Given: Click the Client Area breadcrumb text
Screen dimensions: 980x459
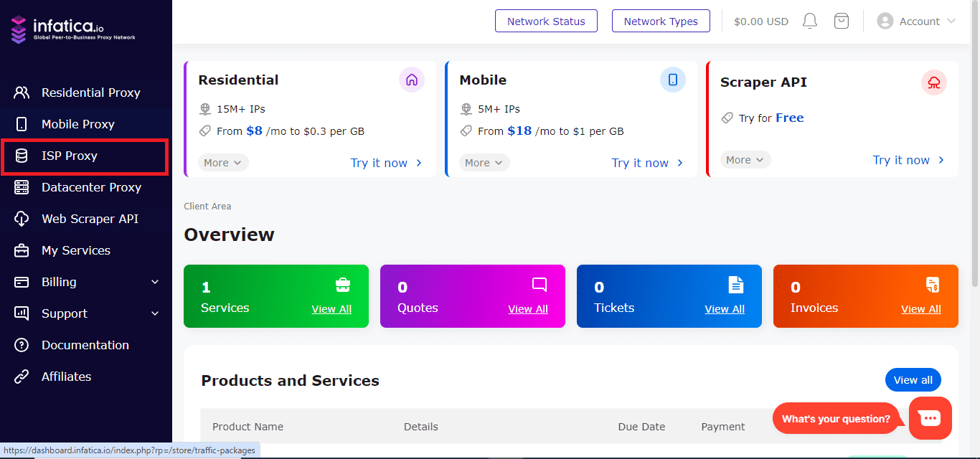Looking at the screenshot, I should pyautogui.click(x=207, y=206).
